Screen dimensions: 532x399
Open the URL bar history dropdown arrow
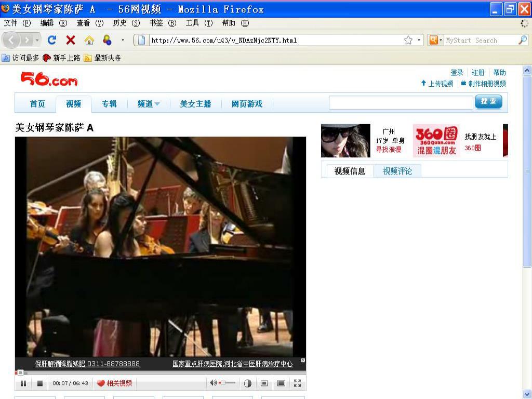tap(419, 41)
